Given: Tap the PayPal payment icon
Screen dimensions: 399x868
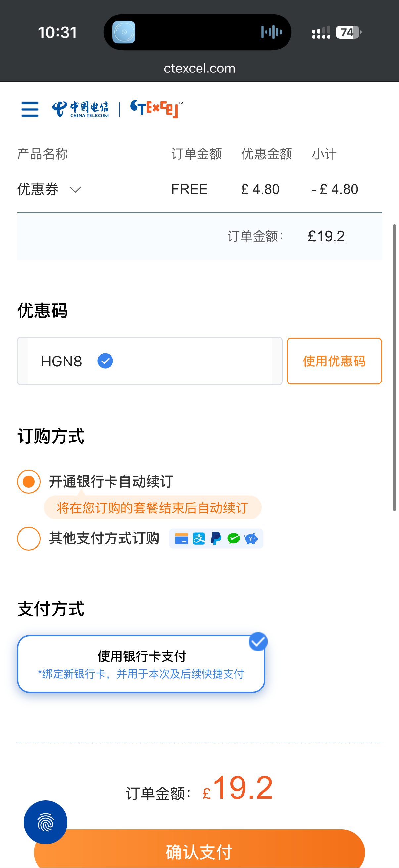Looking at the screenshot, I should coord(216,539).
